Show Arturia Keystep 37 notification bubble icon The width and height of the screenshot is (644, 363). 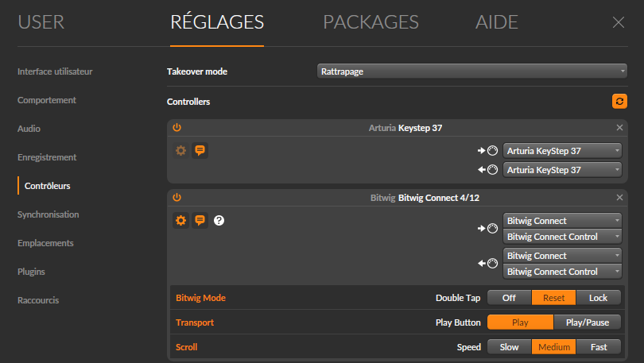[x=200, y=150]
